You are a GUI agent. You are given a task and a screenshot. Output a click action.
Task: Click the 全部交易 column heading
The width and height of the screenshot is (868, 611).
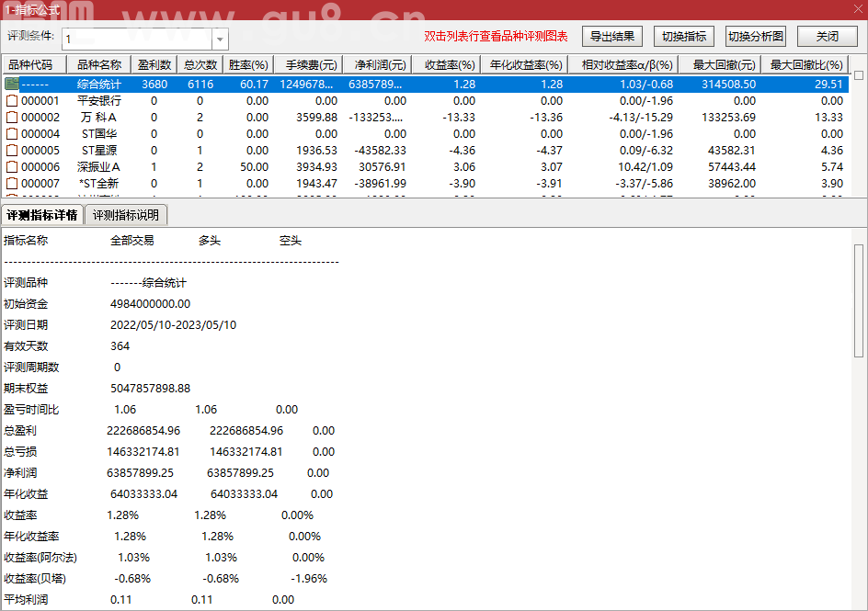coord(131,241)
